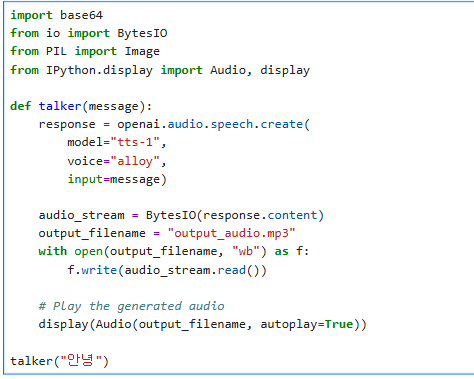
Task: Click the IPython.display module name
Action: [99, 70]
